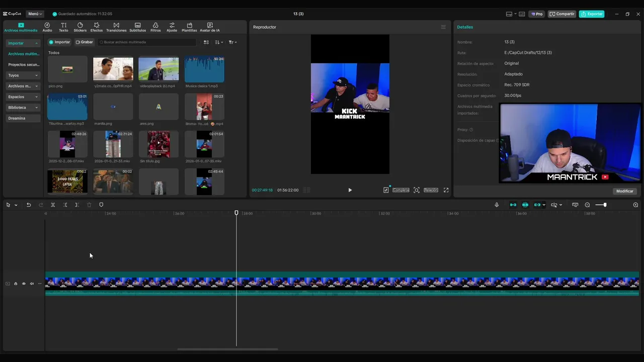Switch media library to grid view
The image size is (644, 362).
(206, 42)
